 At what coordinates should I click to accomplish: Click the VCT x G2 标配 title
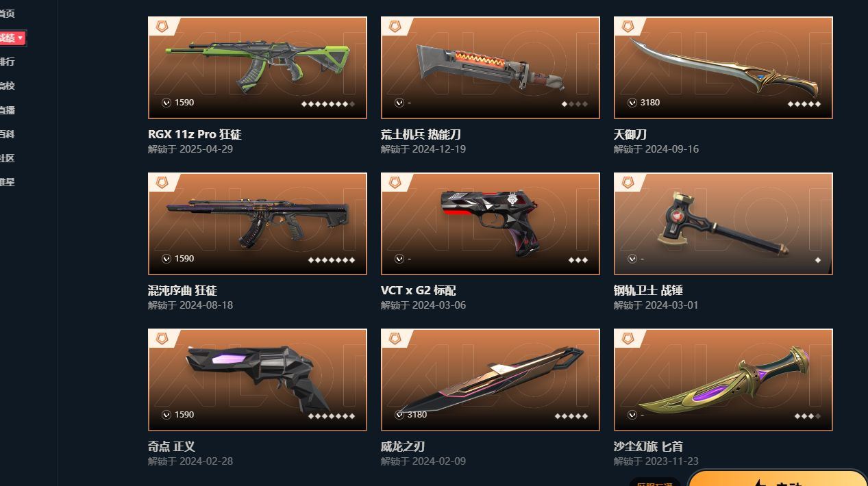[x=418, y=290]
